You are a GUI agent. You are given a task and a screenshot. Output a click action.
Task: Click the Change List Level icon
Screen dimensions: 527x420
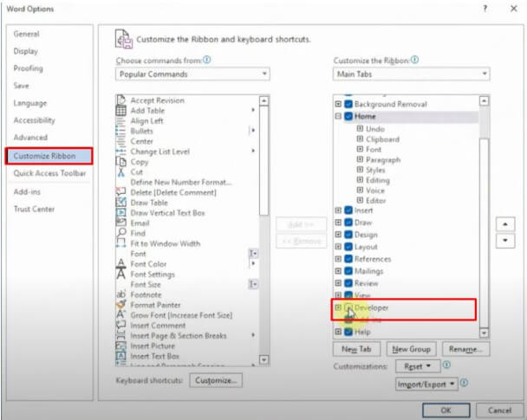[x=120, y=152]
